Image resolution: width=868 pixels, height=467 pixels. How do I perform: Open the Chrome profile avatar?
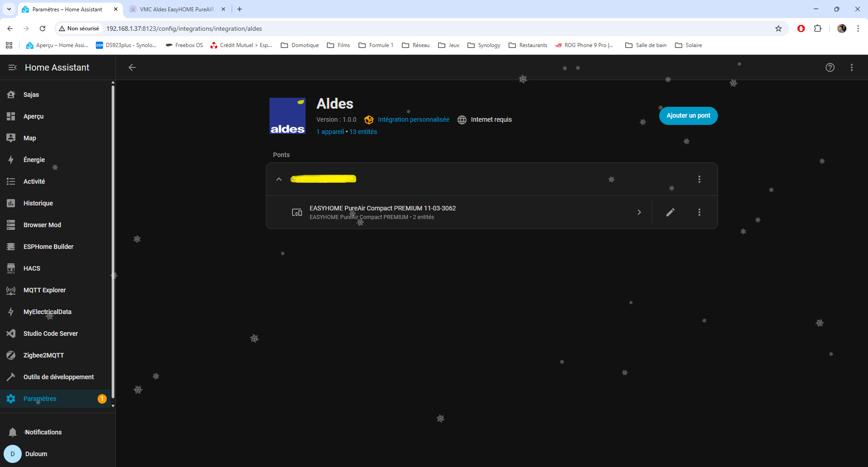click(842, 29)
